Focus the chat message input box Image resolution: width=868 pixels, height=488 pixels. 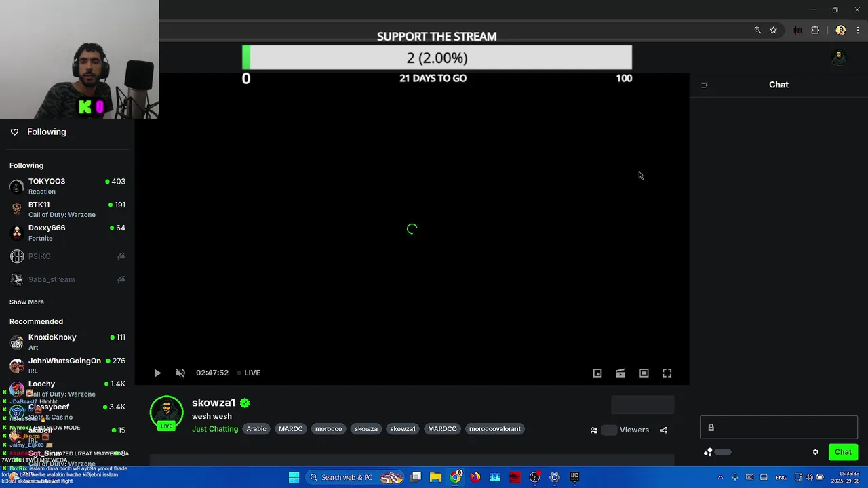point(779,428)
